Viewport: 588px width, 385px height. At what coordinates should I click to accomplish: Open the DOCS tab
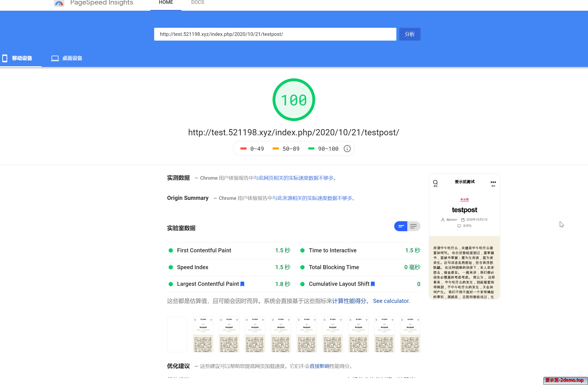(197, 2)
